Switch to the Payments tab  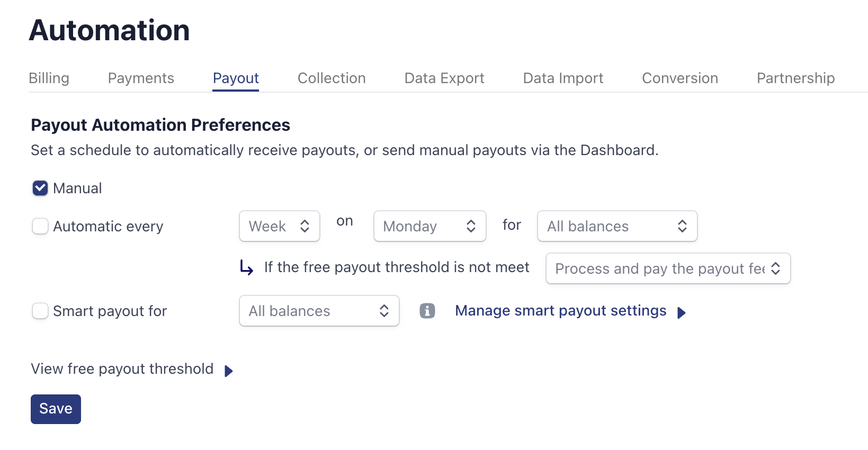pyautogui.click(x=141, y=78)
